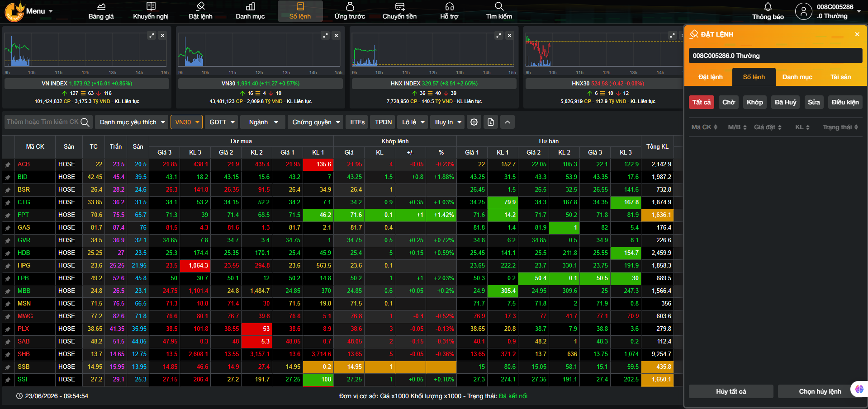
Task: Toggle pin for SHB row
Action: point(8,354)
